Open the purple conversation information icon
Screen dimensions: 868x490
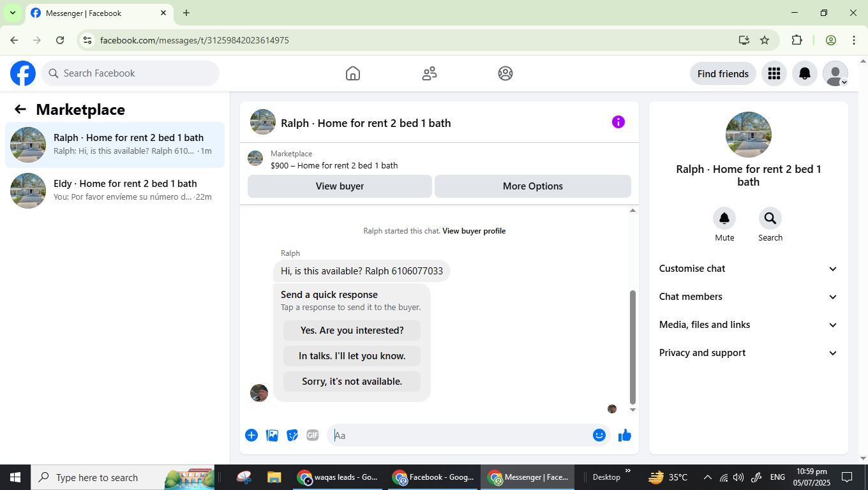618,122
